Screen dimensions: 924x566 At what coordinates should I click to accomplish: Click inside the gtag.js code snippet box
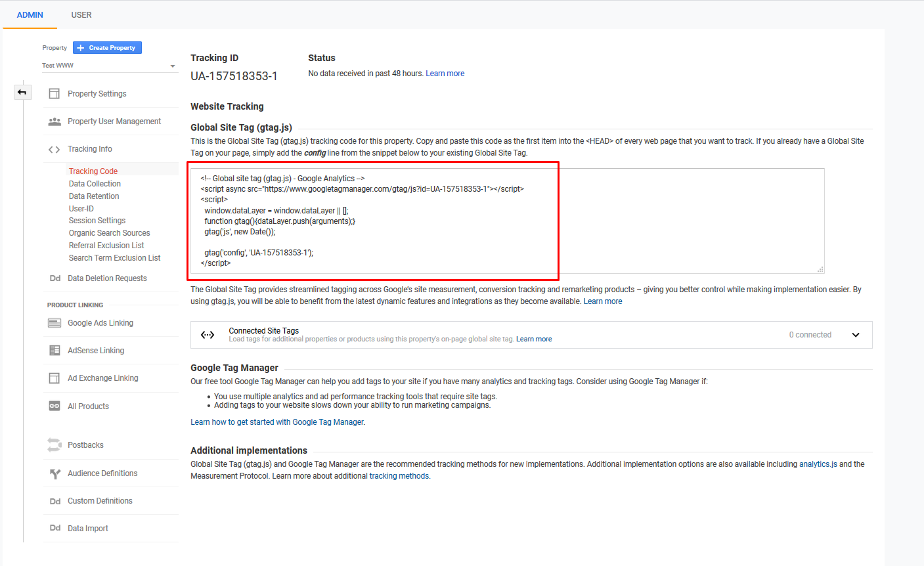507,221
